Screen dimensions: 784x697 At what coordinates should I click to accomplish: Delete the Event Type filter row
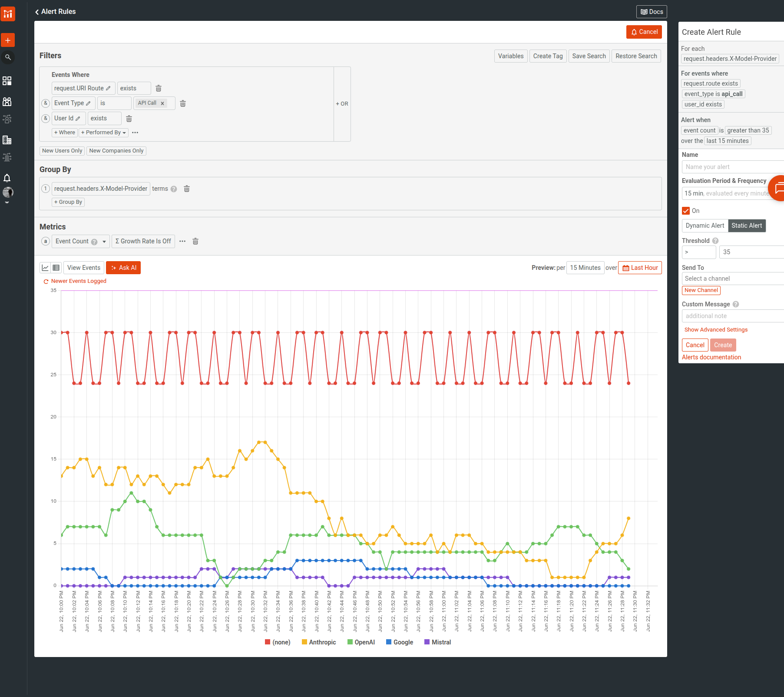click(183, 103)
